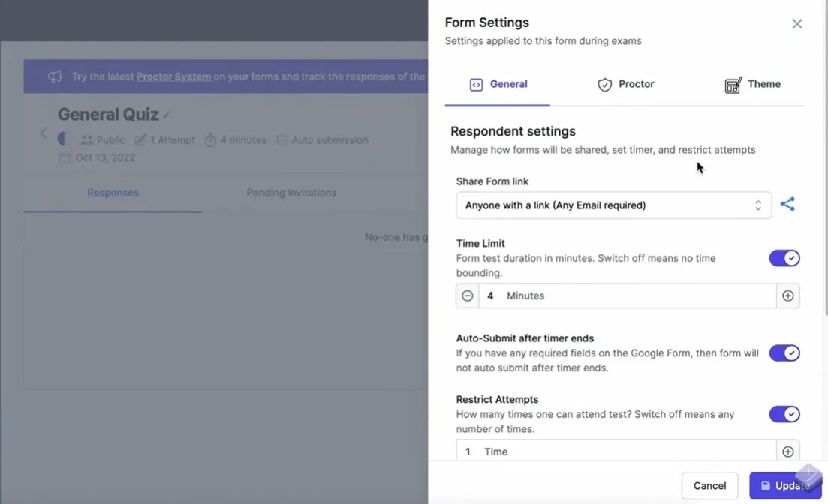Click plus icon to increase Restrict Attempts count
The image size is (828, 504).
click(x=787, y=451)
